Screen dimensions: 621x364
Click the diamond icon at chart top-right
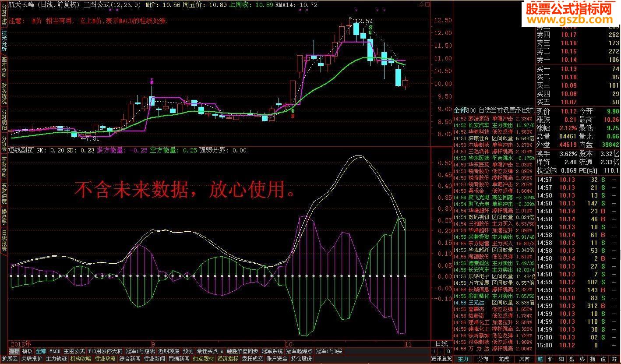point(422,4)
